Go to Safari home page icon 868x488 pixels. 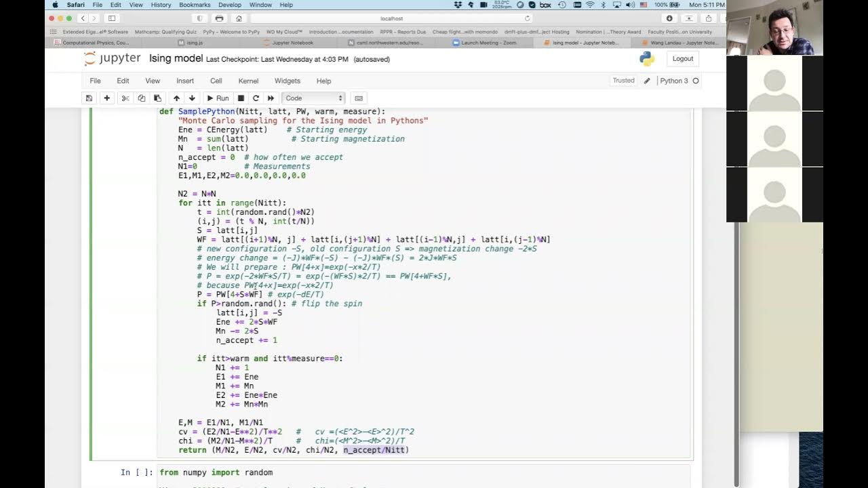click(x=239, y=18)
